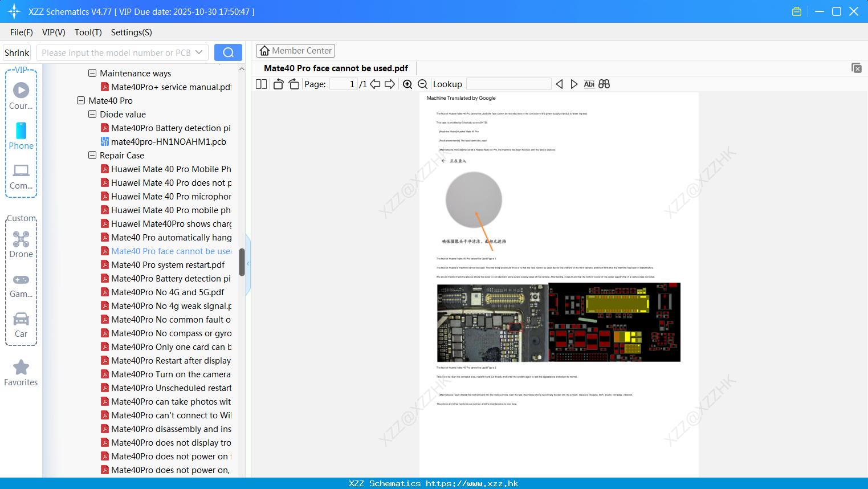
Task: Open Mate40Pro No 4G and 5G.pdf
Action: click(x=162, y=292)
